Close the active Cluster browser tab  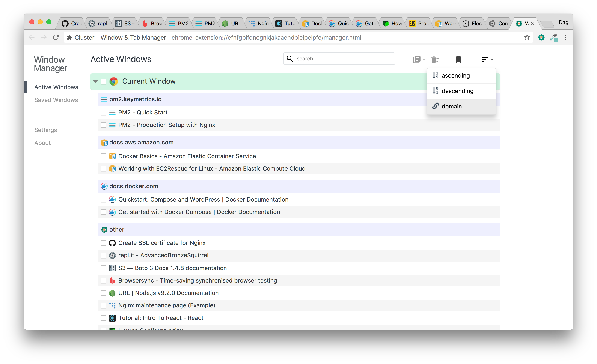pyautogui.click(x=532, y=24)
